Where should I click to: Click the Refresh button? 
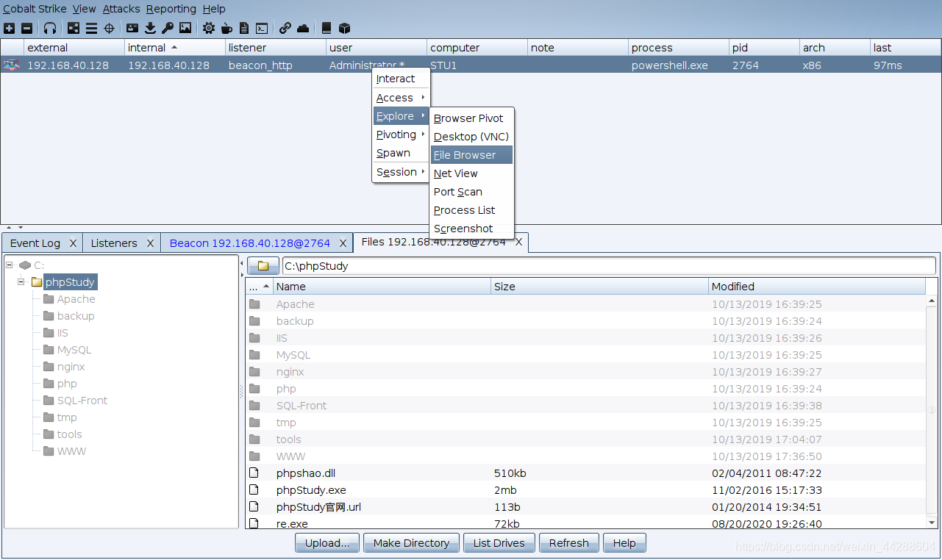(569, 543)
